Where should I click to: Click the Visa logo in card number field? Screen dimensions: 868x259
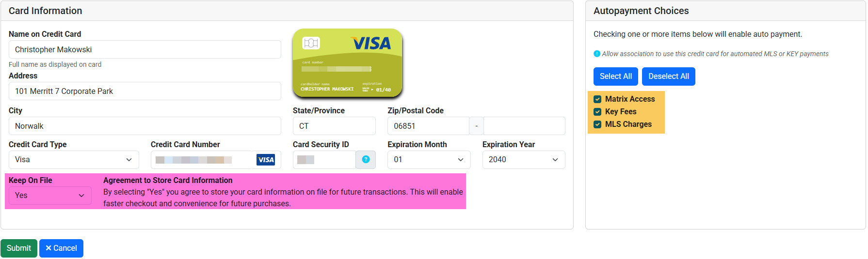pos(266,160)
